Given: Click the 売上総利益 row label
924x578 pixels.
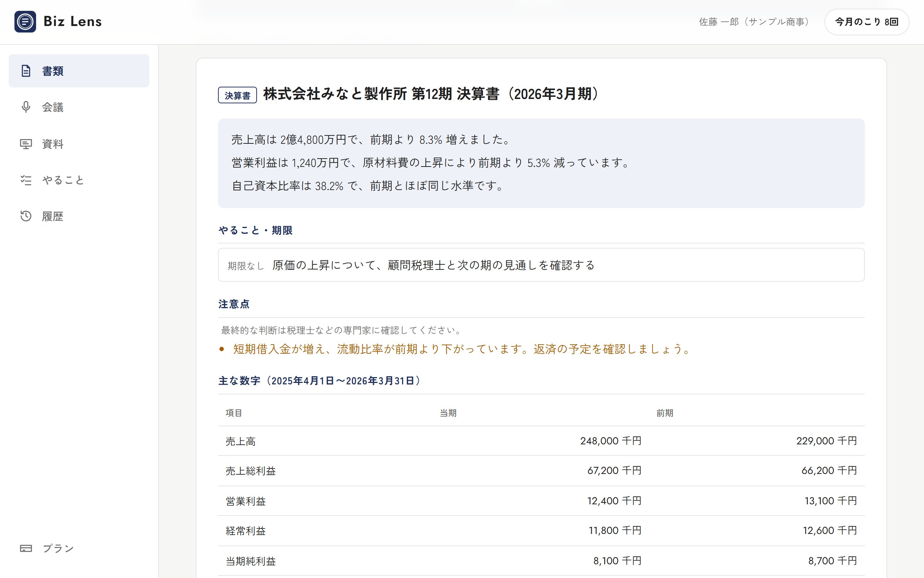Looking at the screenshot, I should click(x=250, y=471).
